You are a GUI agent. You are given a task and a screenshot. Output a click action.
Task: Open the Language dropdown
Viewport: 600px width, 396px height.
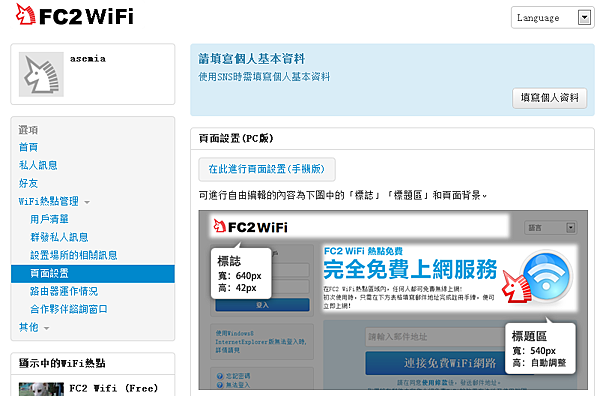[x=552, y=18]
